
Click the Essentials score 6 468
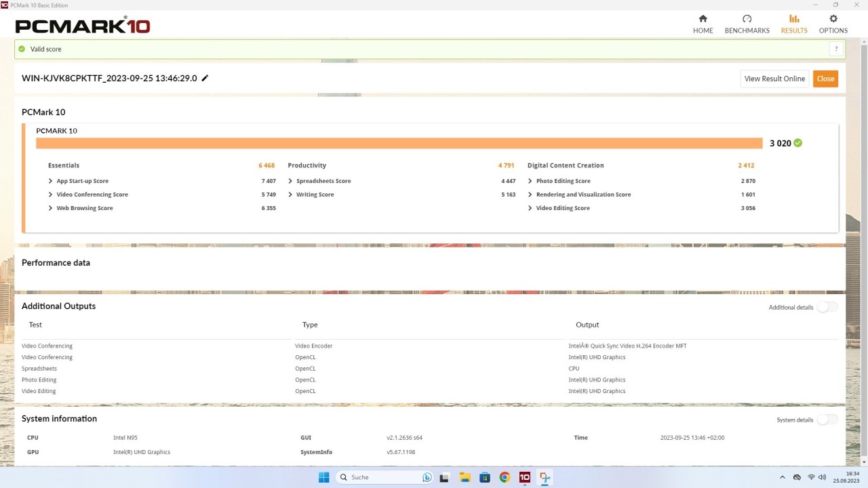point(267,165)
